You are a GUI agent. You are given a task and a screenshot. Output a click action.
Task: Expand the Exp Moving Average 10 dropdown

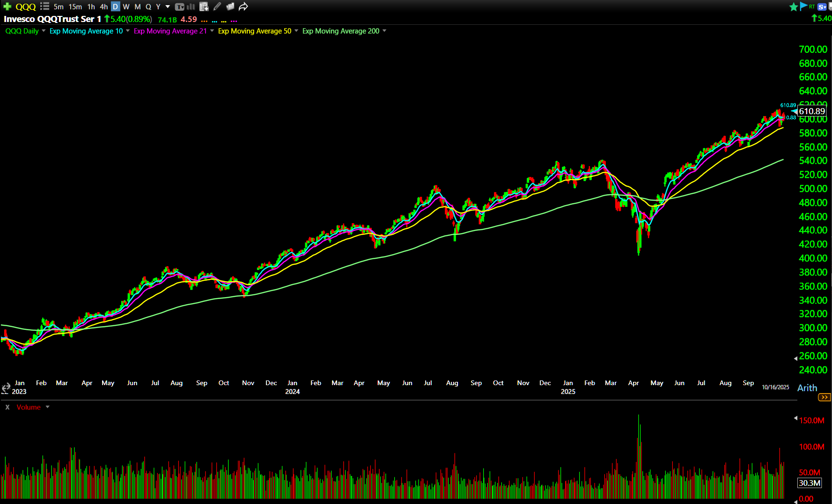click(x=128, y=31)
